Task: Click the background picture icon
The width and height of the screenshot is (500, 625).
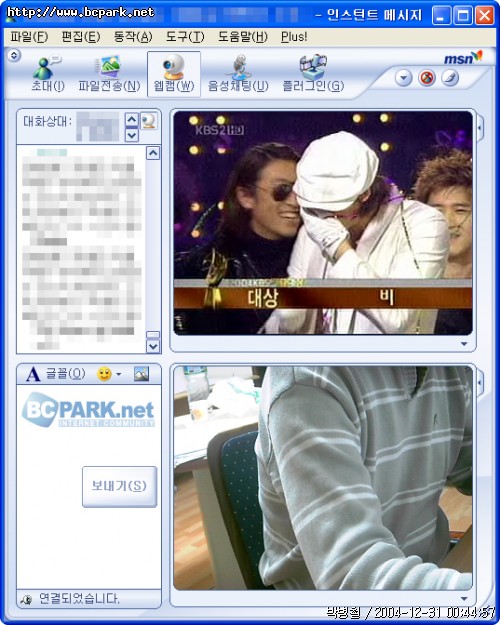Action: coord(142,374)
